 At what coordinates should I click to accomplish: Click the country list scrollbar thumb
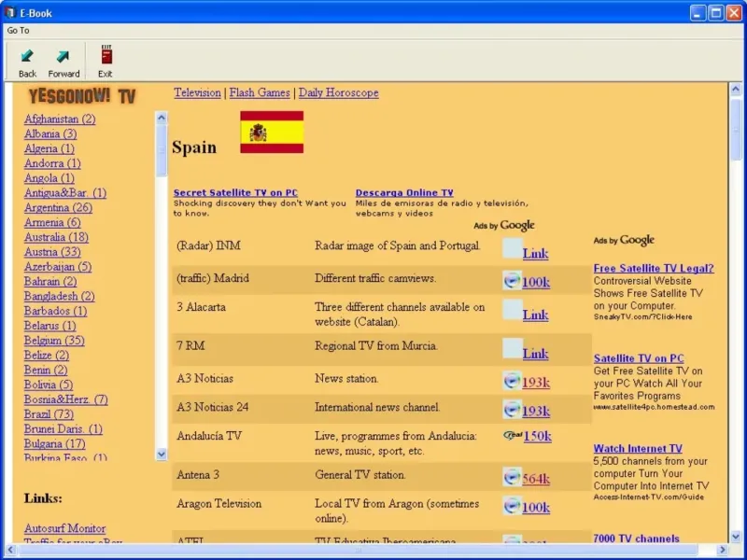(162, 150)
